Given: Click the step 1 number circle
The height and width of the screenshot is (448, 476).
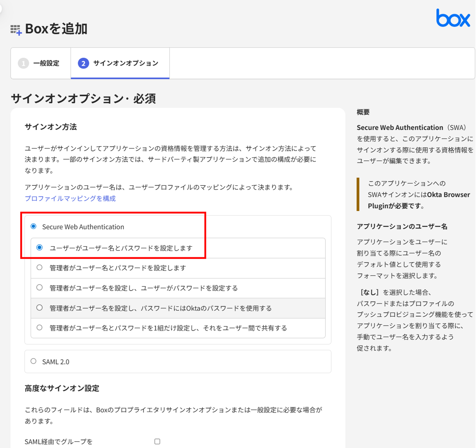Looking at the screenshot, I should (23, 63).
